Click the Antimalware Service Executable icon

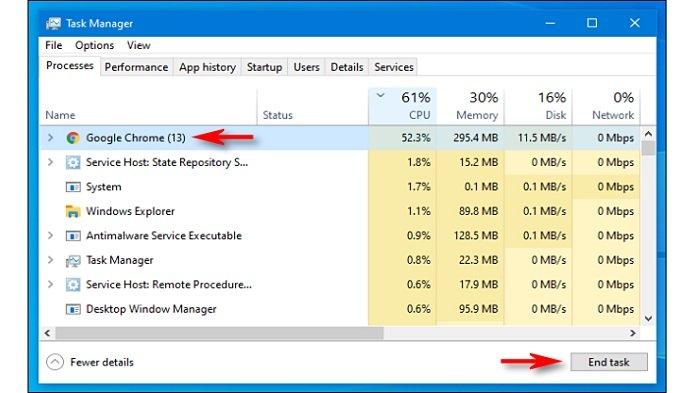pyautogui.click(x=73, y=235)
